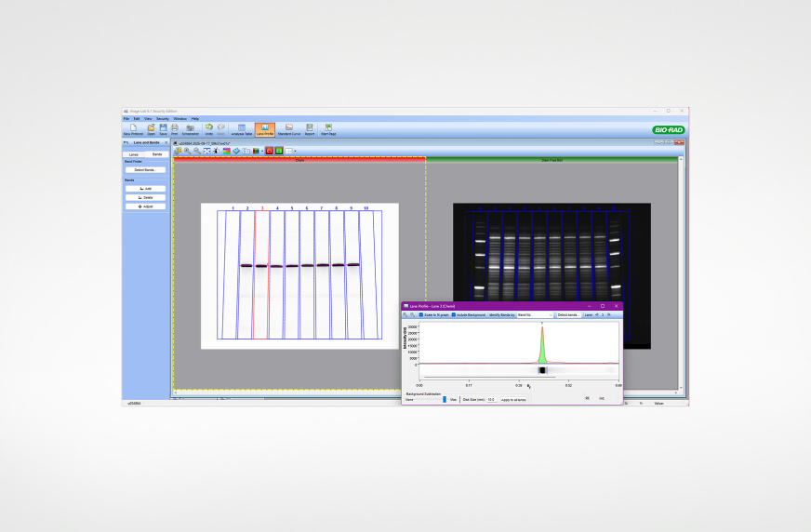The height and width of the screenshot is (532, 811).
Task: Select the green Stain Free Blot header
Action: [552, 160]
